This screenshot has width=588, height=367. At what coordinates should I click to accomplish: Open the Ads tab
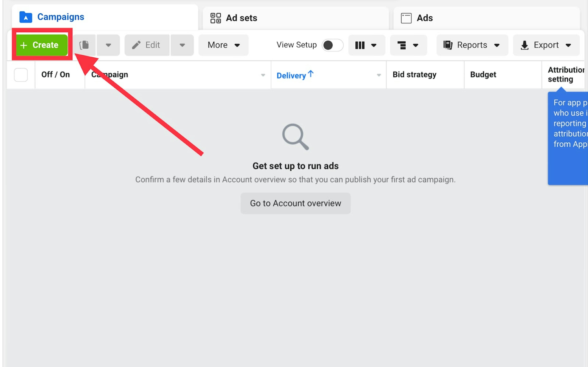(424, 18)
